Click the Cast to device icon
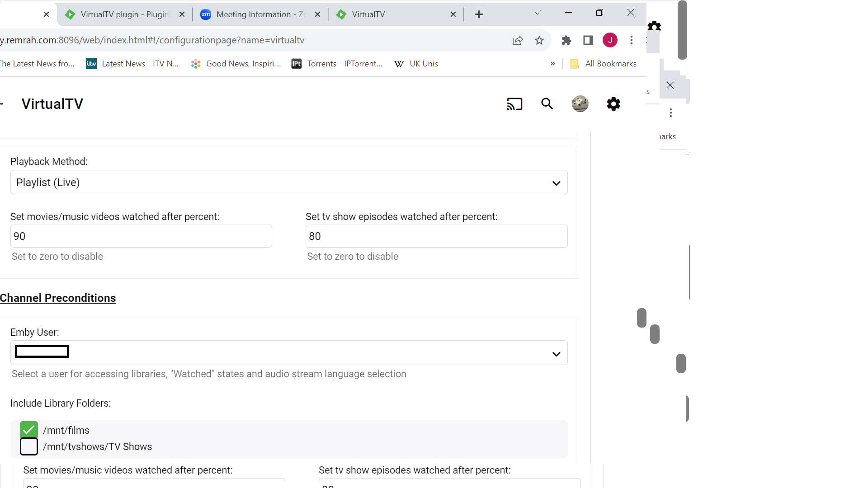This screenshot has height=488, width=868. (514, 104)
